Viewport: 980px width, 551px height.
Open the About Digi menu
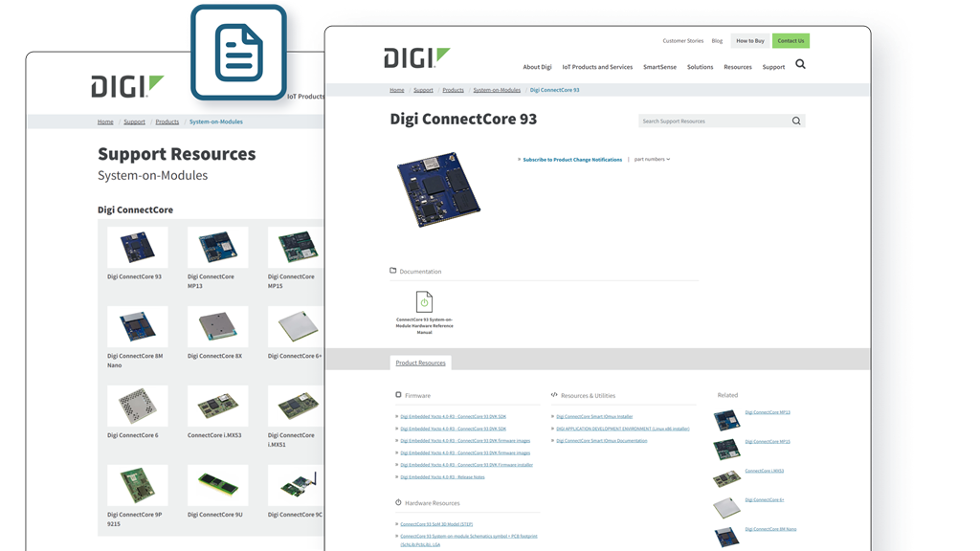click(537, 67)
